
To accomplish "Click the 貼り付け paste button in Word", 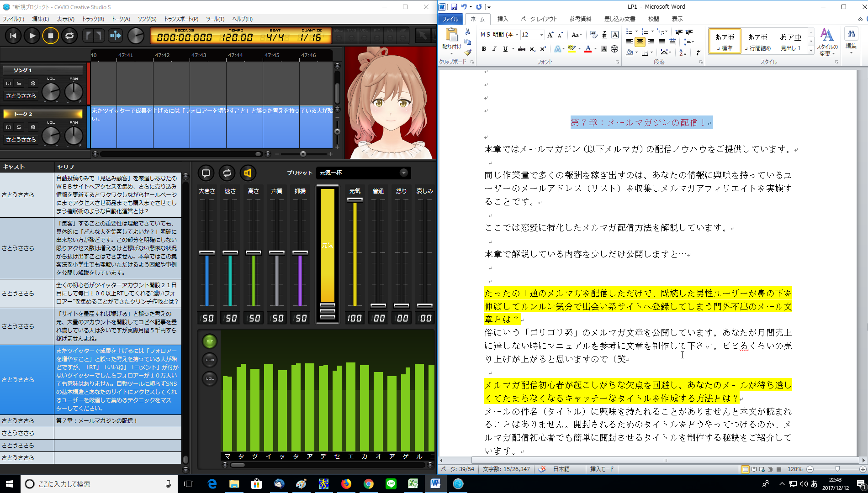I will [x=451, y=40].
